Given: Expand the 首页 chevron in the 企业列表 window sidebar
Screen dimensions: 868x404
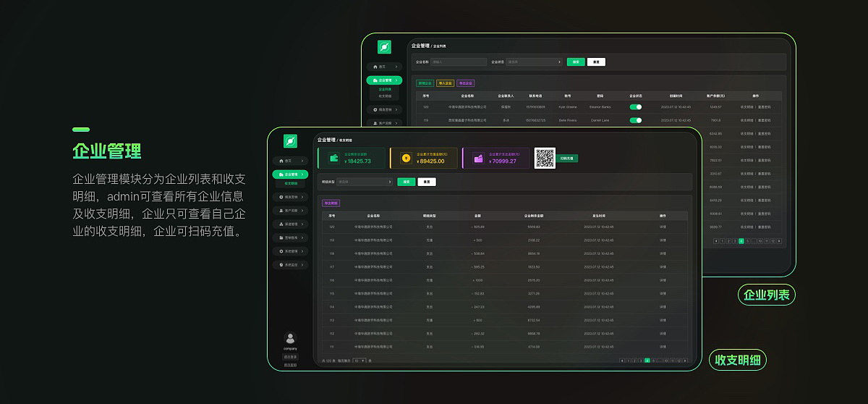Looking at the screenshot, I should [396, 67].
